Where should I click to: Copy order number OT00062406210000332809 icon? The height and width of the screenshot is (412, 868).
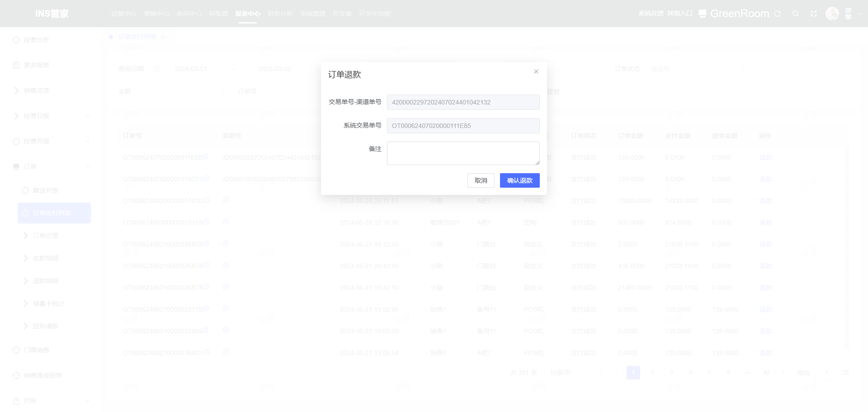tap(206, 330)
